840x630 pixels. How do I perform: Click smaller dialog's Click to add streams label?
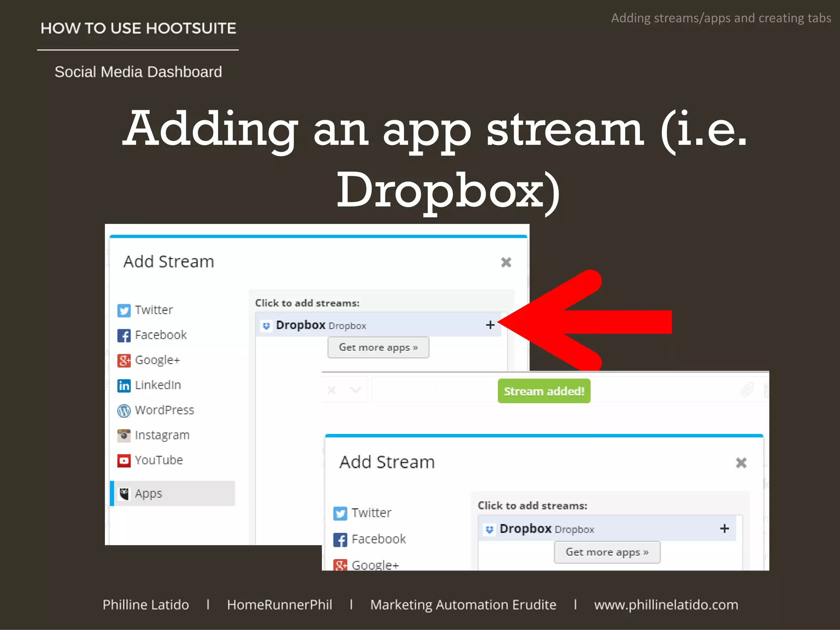tap(532, 506)
